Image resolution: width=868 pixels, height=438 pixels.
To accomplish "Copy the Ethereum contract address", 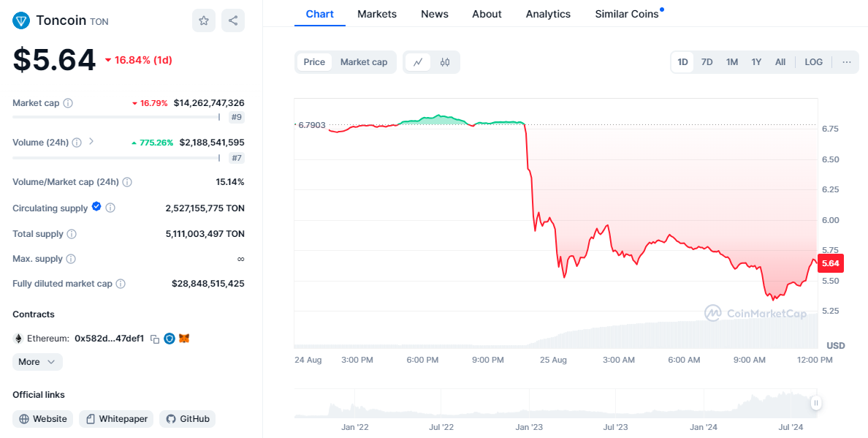I will (155, 339).
